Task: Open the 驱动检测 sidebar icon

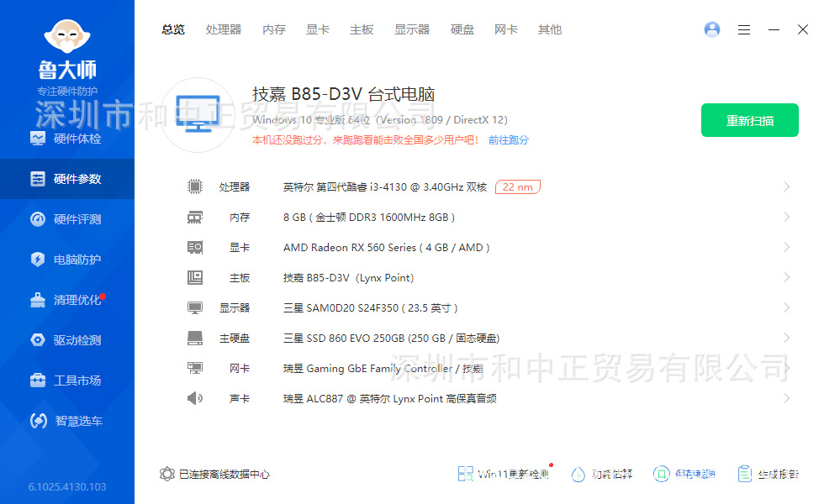Action: click(x=38, y=340)
